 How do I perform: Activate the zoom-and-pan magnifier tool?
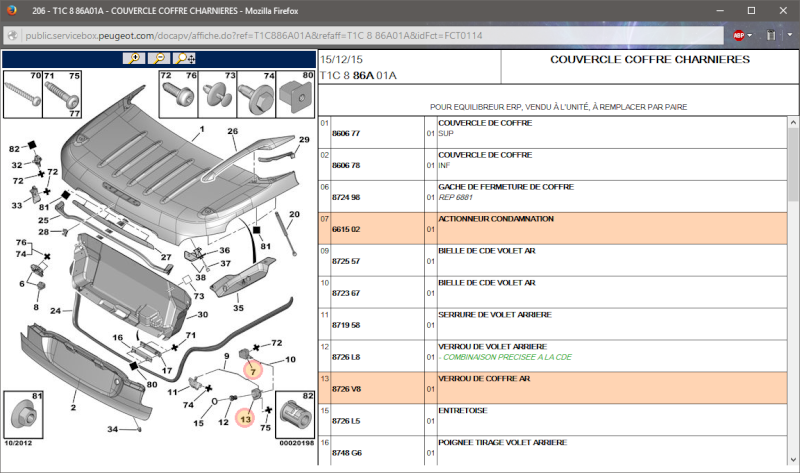(x=184, y=59)
